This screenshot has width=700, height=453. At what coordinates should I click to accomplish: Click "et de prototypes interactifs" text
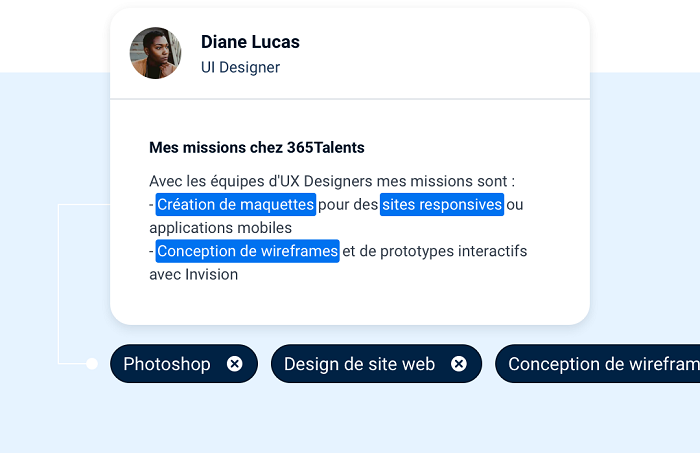point(434,251)
